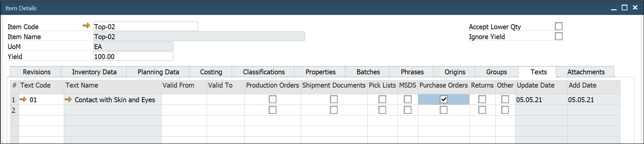This screenshot has height=144, width=644.
Task: Switch to the Revisions tab
Action: click(37, 72)
